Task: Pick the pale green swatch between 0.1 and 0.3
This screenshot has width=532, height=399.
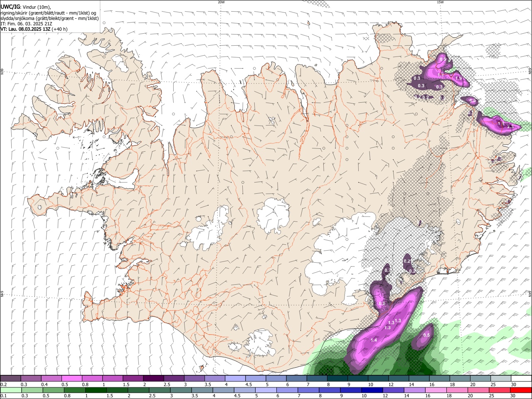Action: (11, 390)
